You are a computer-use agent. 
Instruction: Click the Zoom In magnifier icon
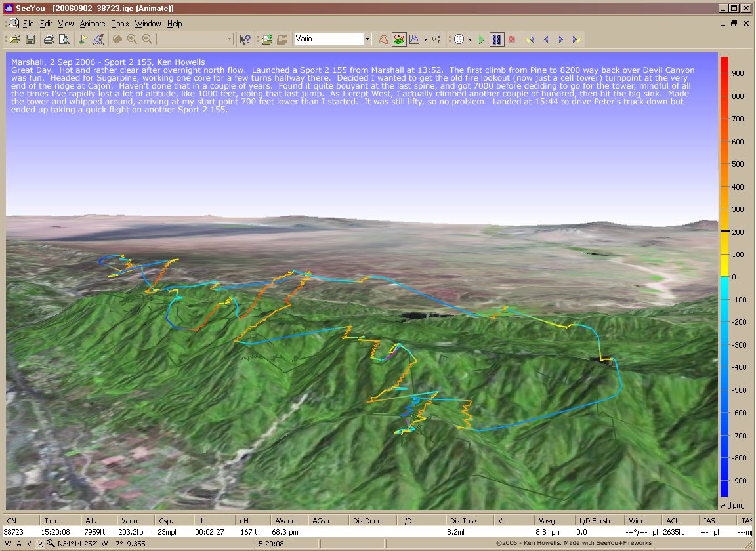133,39
